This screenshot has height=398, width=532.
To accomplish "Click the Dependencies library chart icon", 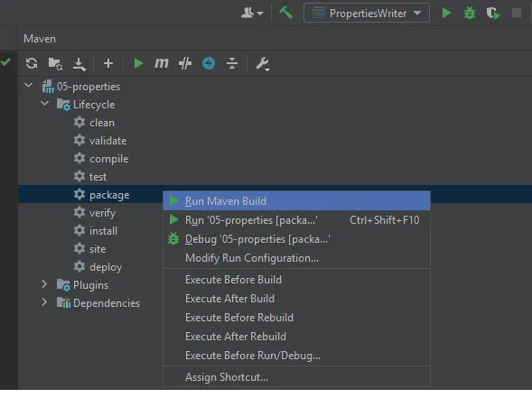I will [63, 302].
